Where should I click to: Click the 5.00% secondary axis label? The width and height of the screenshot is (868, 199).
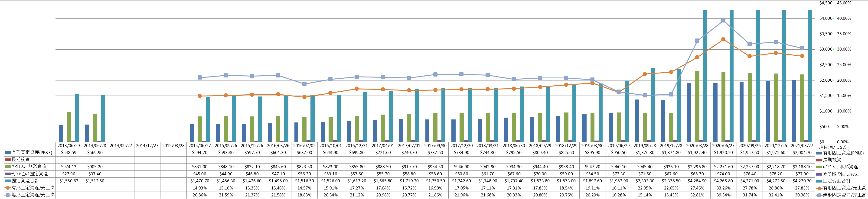click(x=843, y=127)
